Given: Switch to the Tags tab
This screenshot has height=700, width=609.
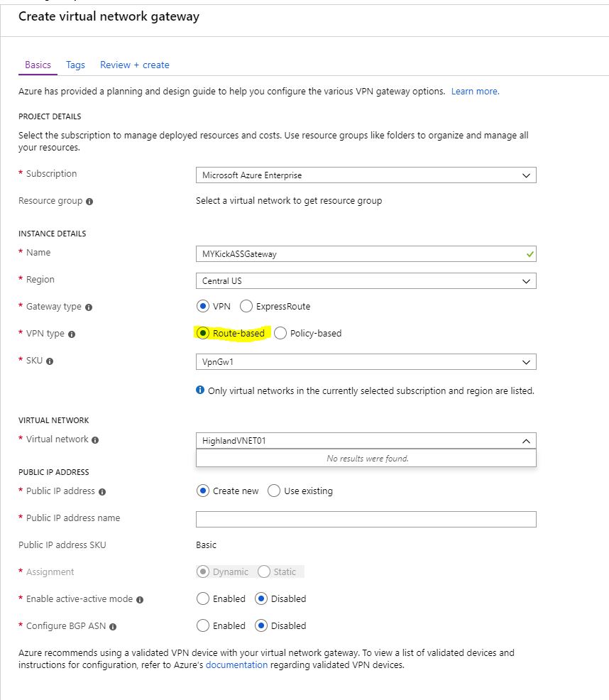Looking at the screenshot, I should (75, 65).
